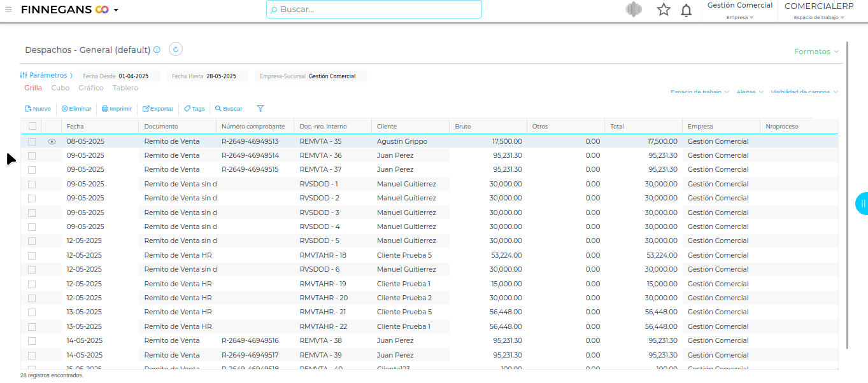Viewport: 868px width, 383px height.
Task: Click the Empresa-Sucursal Gestión Comercial field
Action: click(311, 76)
